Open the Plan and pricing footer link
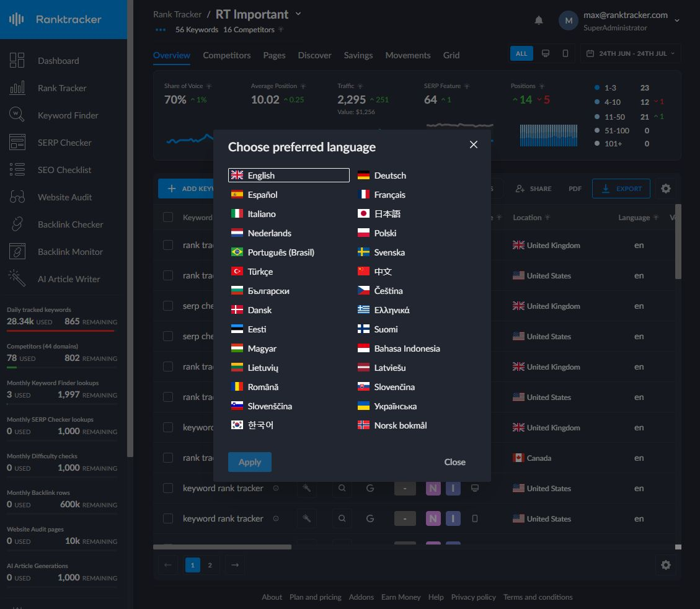 tap(315, 597)
